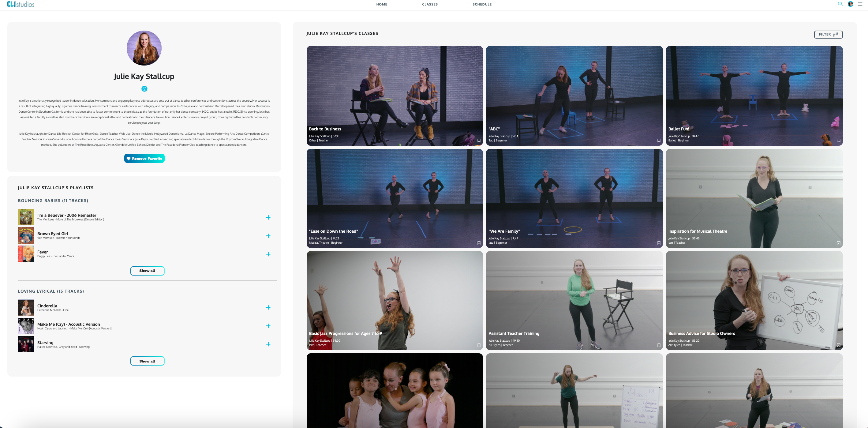
Task: Click the Loving Lyrical (15 Tracks) heading
Action: coord(51,291)
